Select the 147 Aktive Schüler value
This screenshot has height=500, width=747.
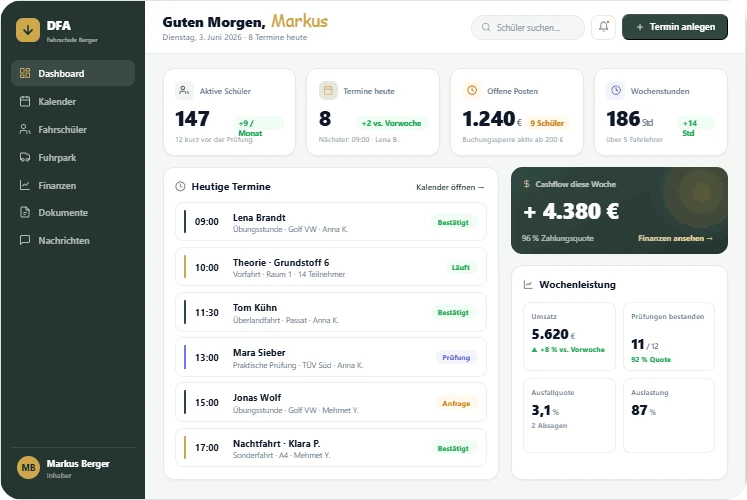point(192,119)
